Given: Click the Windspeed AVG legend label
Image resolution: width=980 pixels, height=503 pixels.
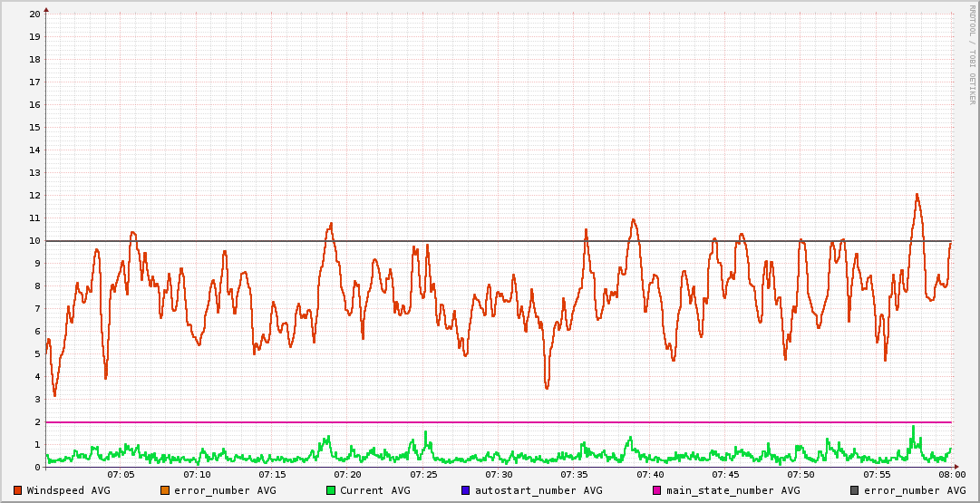Looking at the screenshot, I should tap(69, 490).
